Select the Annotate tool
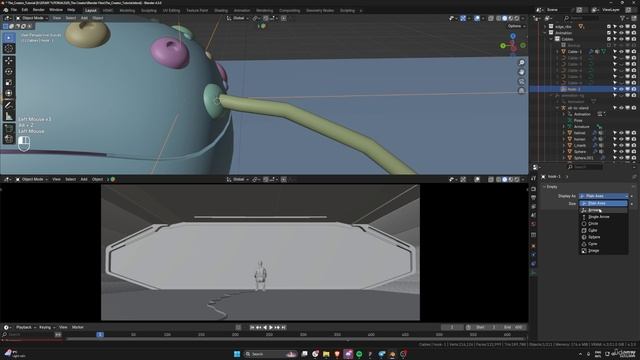The height and width of the screenshot is (360, 640). tap(9, 106)
